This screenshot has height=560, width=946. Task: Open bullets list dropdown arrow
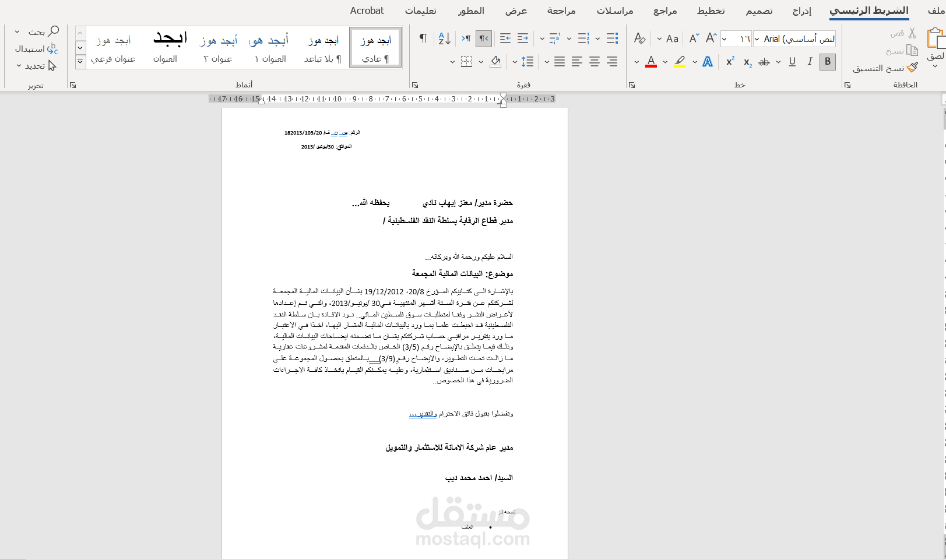click(597, 39)
